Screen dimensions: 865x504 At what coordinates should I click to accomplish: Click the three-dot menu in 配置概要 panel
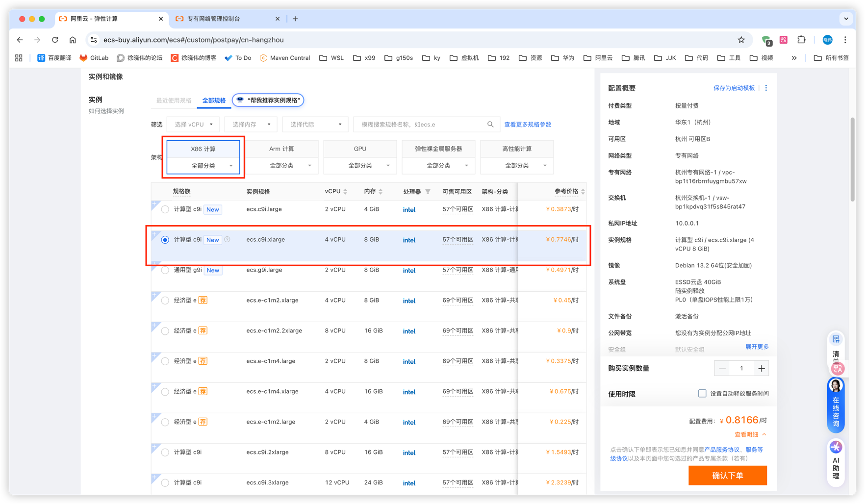click(766, 88)
